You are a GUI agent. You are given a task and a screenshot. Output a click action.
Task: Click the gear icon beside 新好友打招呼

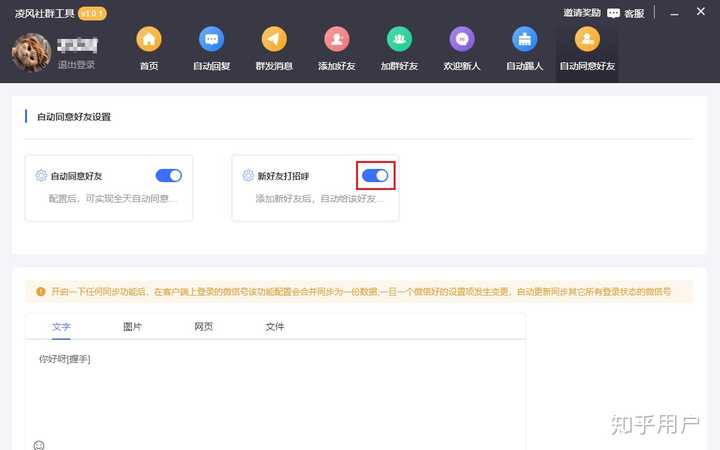click(248, 175)
